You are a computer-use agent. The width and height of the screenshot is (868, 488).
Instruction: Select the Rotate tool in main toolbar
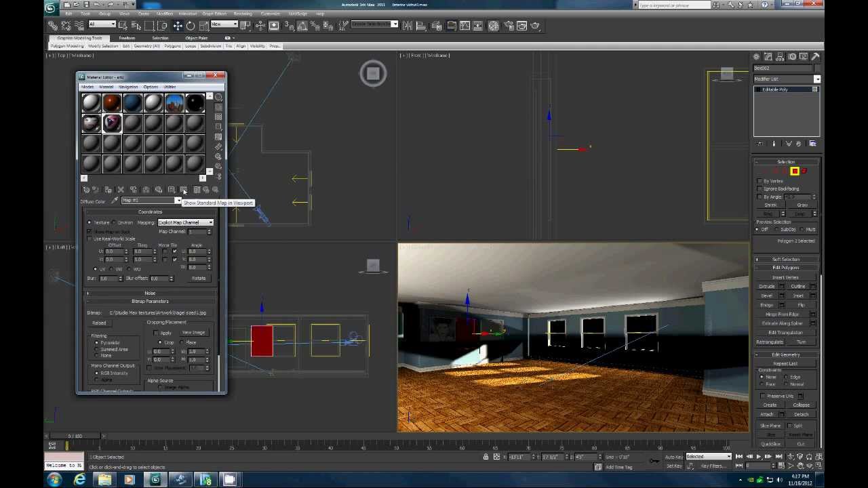point(191,26)
